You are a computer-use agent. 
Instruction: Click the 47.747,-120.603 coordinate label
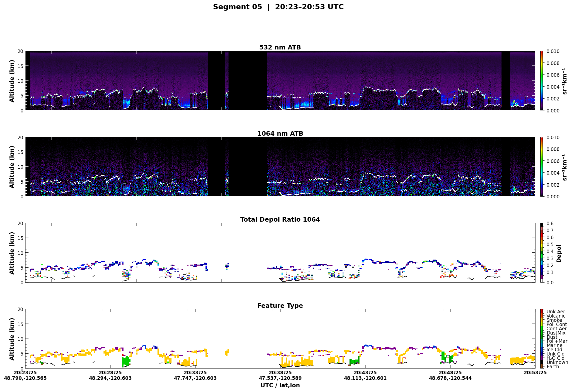click(195, 378)
